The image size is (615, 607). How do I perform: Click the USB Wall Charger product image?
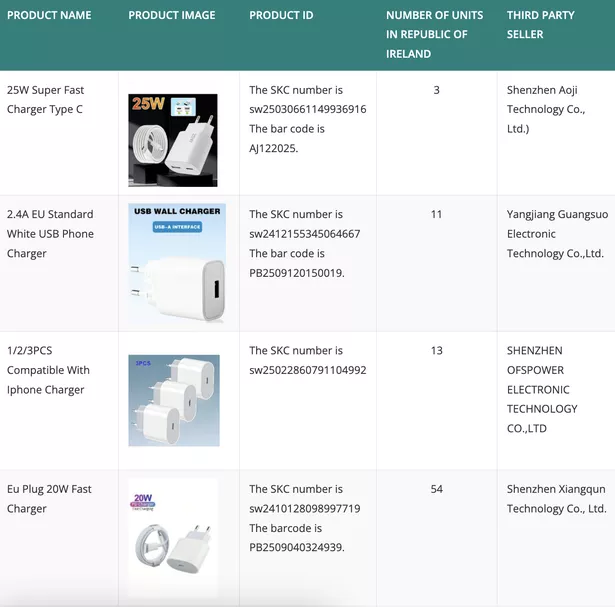pyautogui.click(x=177, y=263)
